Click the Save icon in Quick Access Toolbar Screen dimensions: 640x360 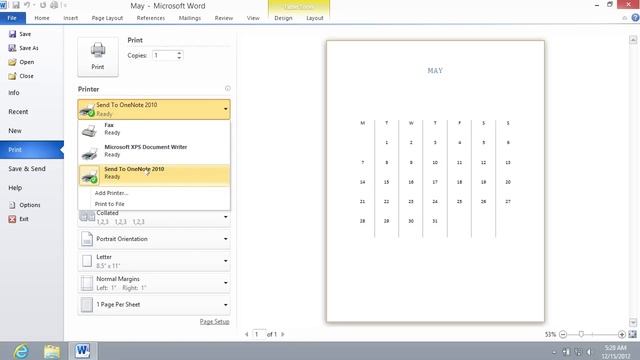click(16, 5)
